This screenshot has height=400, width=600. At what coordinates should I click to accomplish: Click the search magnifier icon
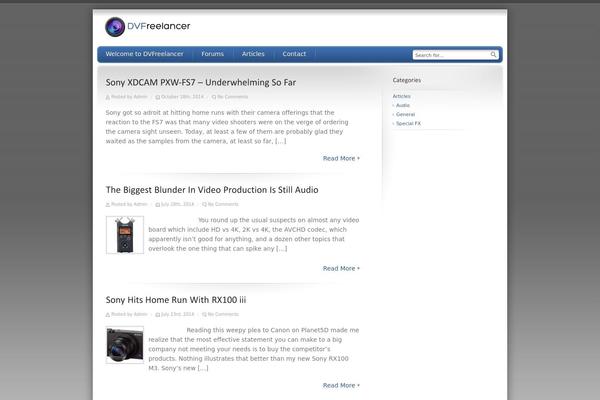point(494,55)
